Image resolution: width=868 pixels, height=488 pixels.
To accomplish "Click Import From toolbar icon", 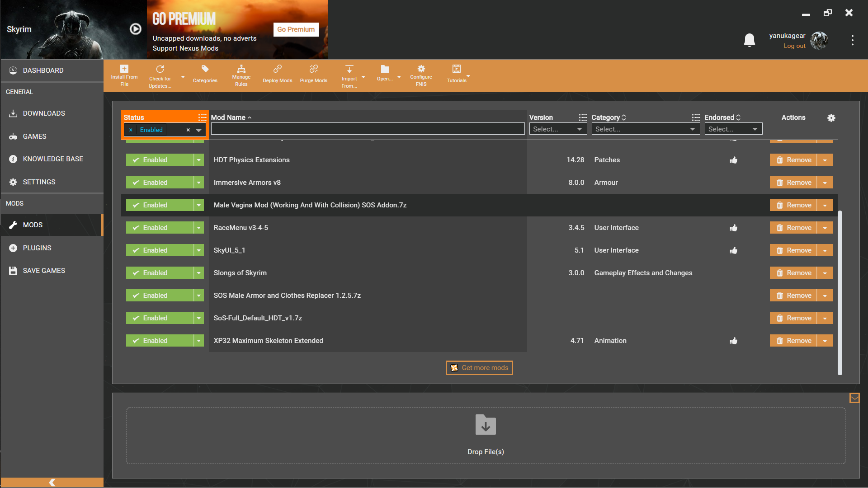I will pyautogui.click(x=349, y=69).
